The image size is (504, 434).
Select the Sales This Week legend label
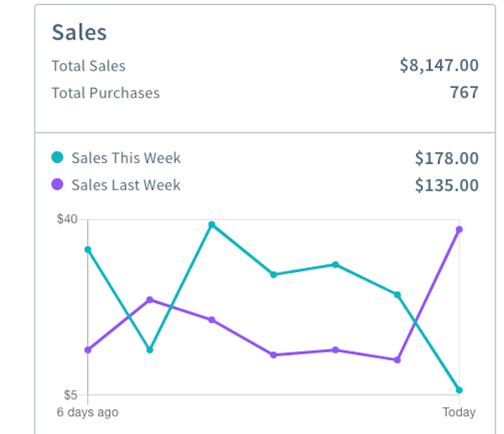coord(126,158)
